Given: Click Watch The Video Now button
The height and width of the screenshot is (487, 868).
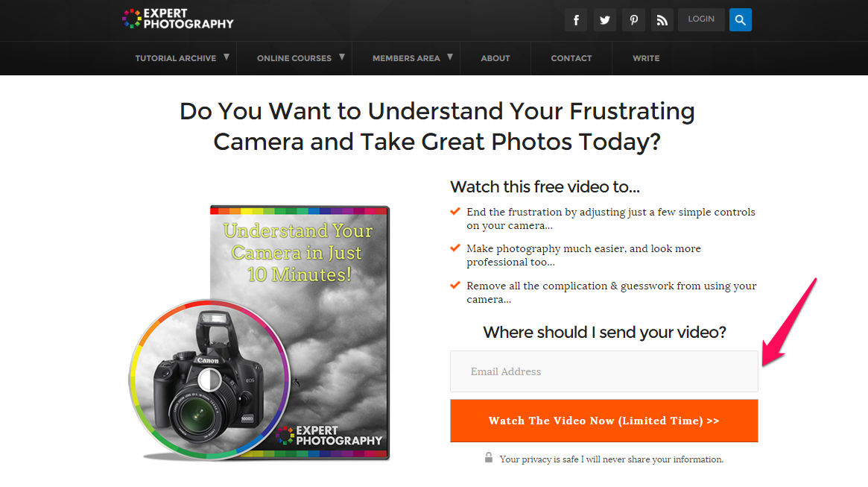Looking at the screenshot, I should click(604, 421).
